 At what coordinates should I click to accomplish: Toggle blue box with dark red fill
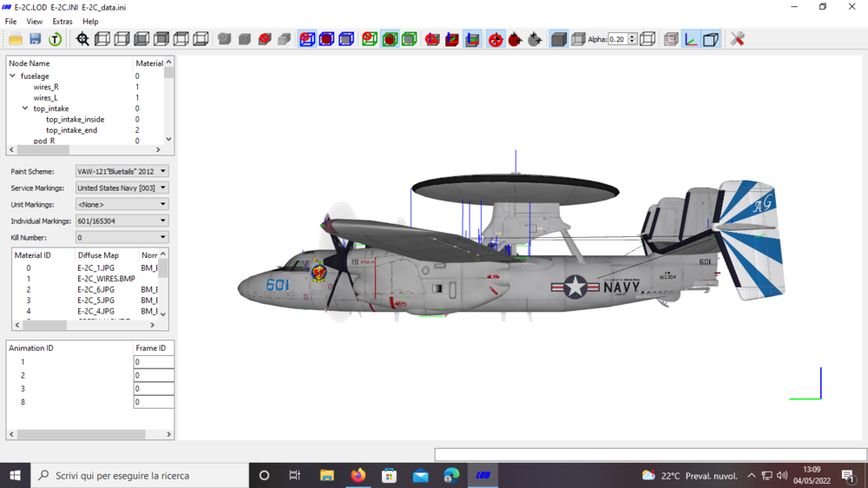click(x=326, y=39)
